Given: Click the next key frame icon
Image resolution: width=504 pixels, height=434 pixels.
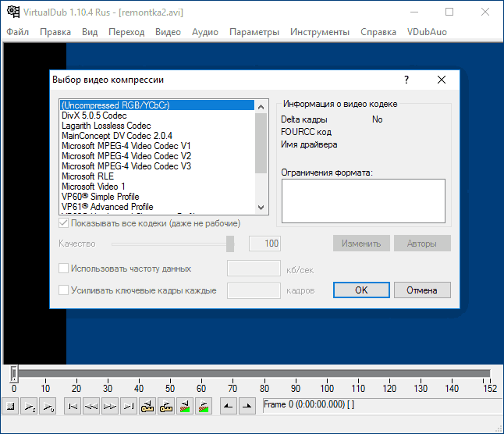Looking at the screenshot, I should click(x=166, y=406).
